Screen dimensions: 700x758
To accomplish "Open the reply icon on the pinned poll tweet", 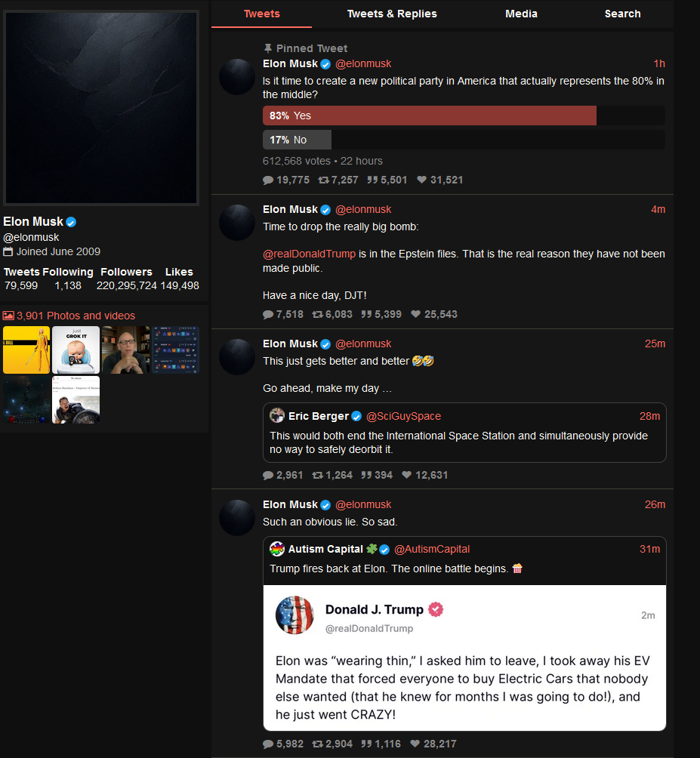I will click(x=268, y=180).
